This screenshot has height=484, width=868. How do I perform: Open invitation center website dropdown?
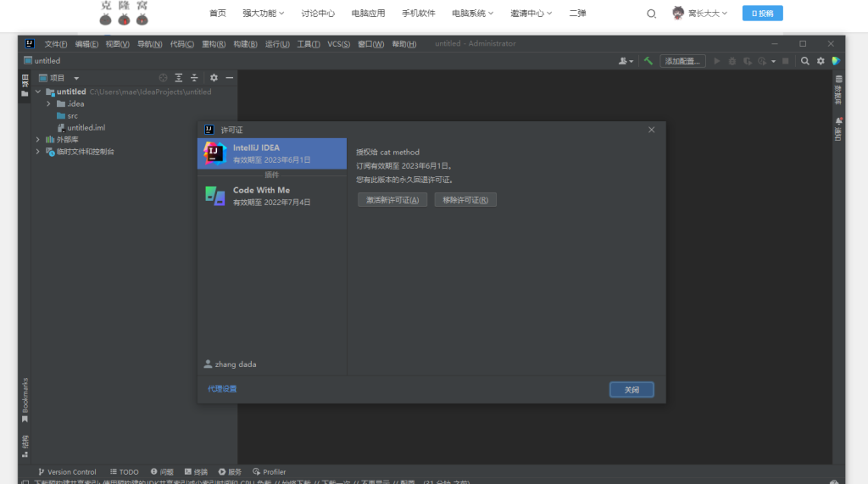[531, 14]
